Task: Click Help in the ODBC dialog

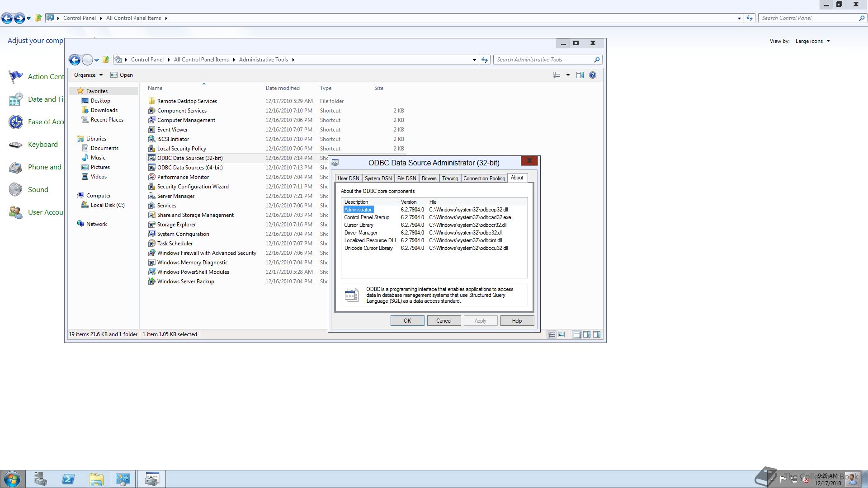Action: (517, 321)
